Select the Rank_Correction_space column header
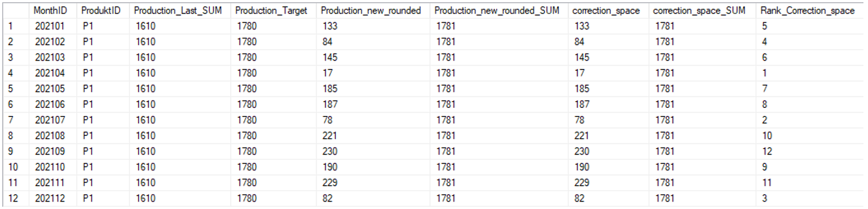 click(810, 11)
